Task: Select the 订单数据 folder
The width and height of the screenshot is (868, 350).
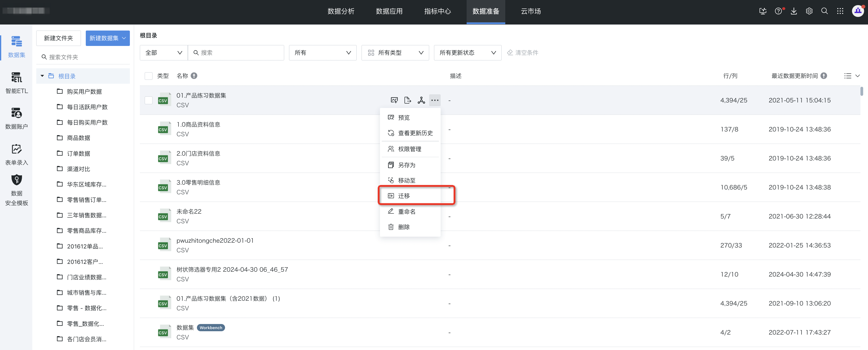Action: pyautogui.click(x=83, y=154)
